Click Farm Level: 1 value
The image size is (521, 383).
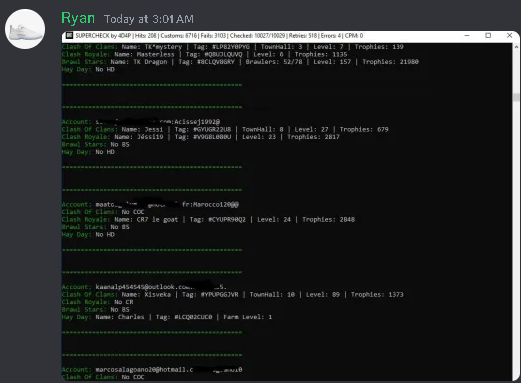click(x=248, y=317)
